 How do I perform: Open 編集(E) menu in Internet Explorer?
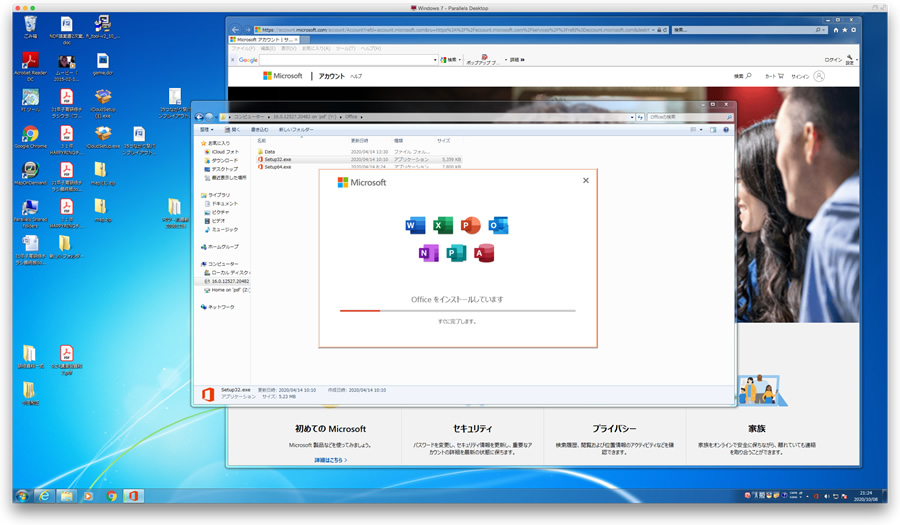coord(268,49)
